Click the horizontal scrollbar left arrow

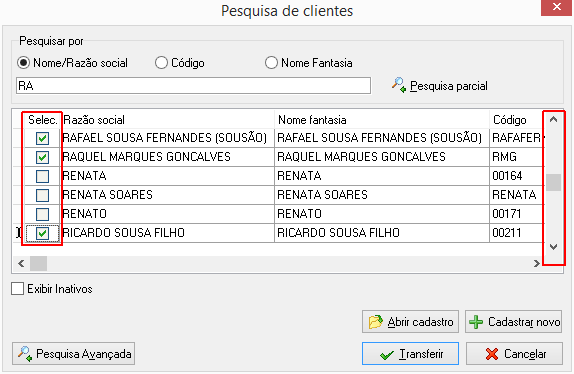tap(21, 263)
